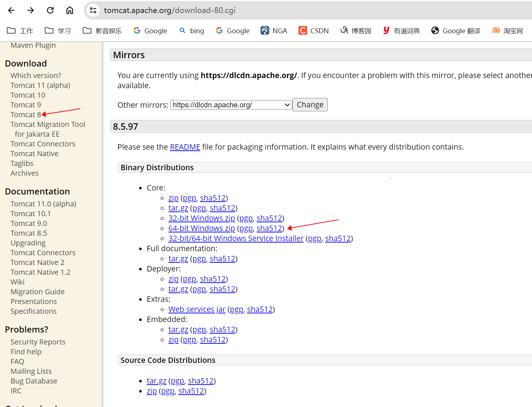Download the Core zip distribution
The height and width of the screenshot is (407, 532).
click(x=173, y=198)
